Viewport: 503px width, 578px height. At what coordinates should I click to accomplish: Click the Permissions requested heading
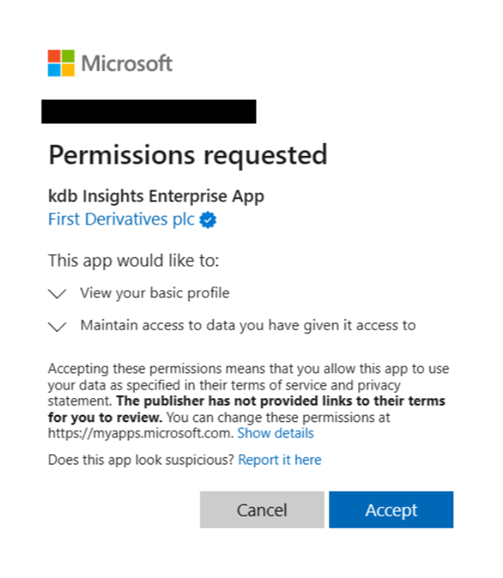point(188,155)
